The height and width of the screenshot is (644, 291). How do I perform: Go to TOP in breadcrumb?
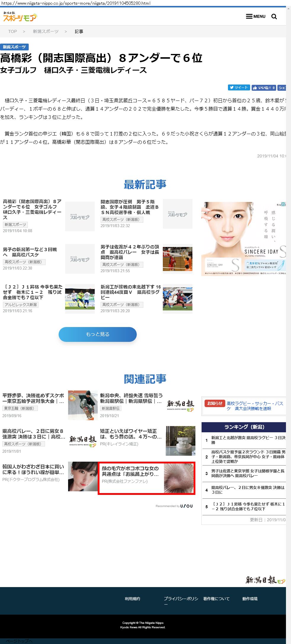tap(12, 31)
